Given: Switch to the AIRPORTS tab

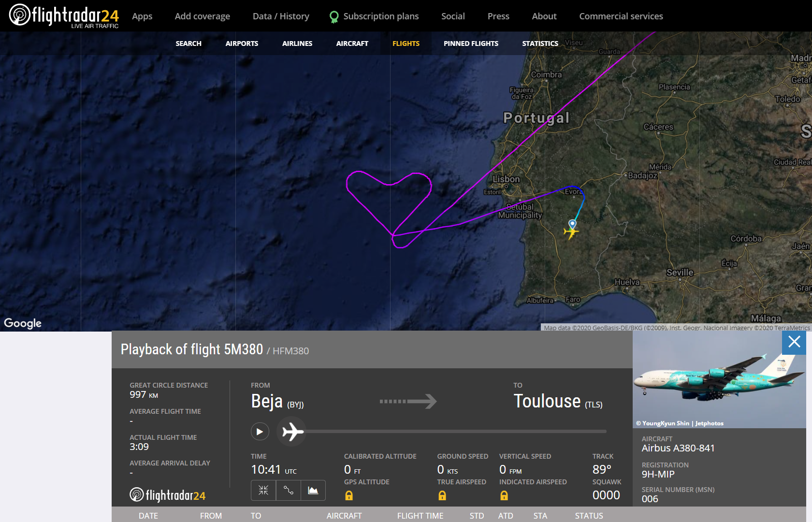Looking at the screenshot, I should [x=242, y=43].
